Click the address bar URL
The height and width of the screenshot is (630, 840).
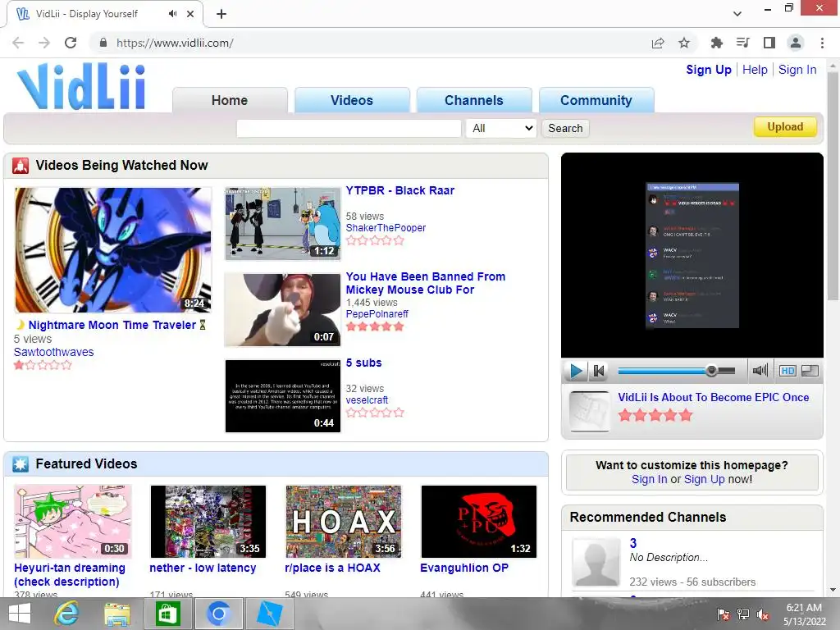175,43
